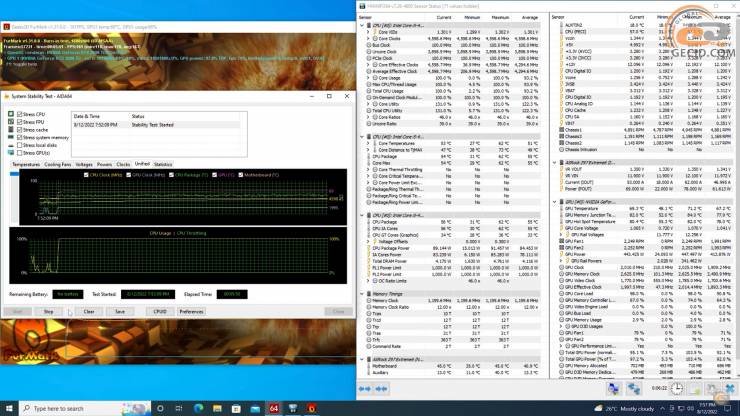Uncheck Stress CPU checkbox
The width and height of the screenshot is (740, 416).
pos(20,114)
